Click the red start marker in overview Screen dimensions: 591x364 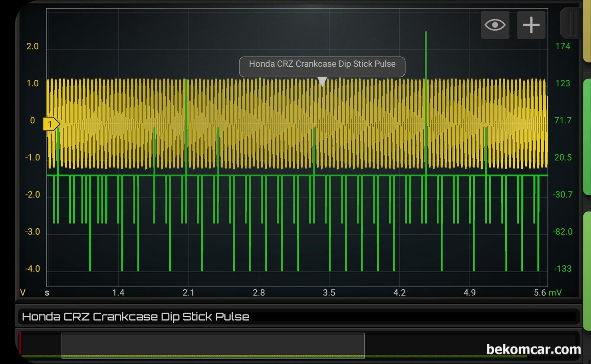(x=20, y=343)
